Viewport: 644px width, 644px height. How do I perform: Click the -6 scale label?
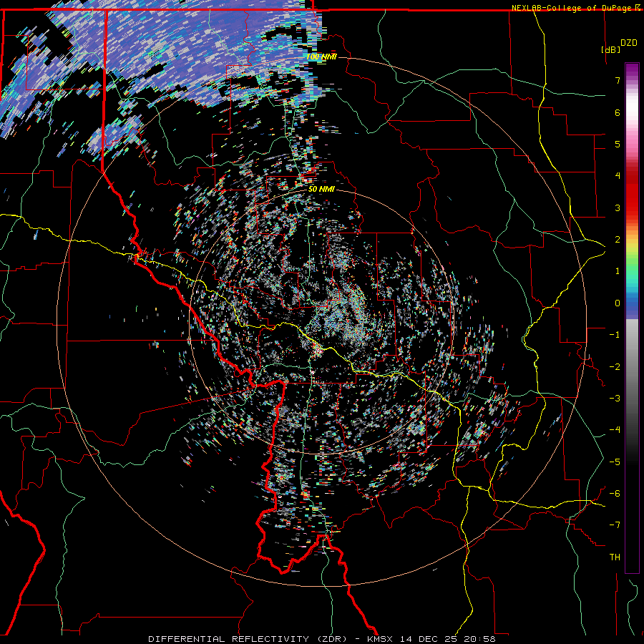615,494
